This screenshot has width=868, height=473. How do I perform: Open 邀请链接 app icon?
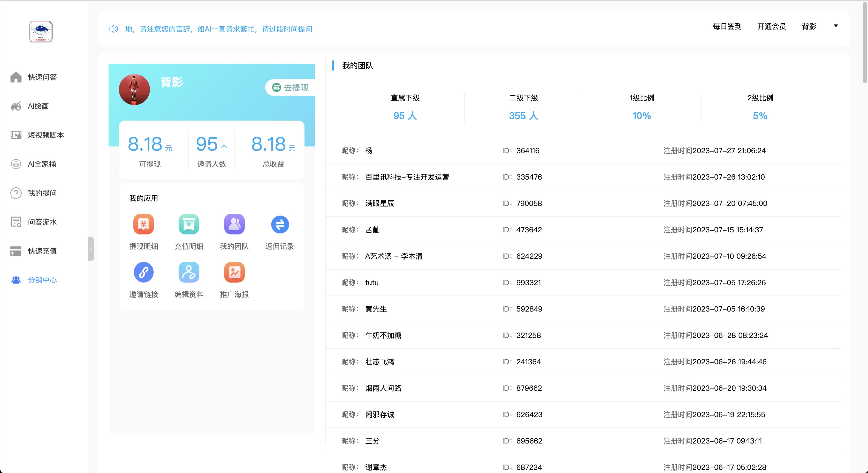143,272
